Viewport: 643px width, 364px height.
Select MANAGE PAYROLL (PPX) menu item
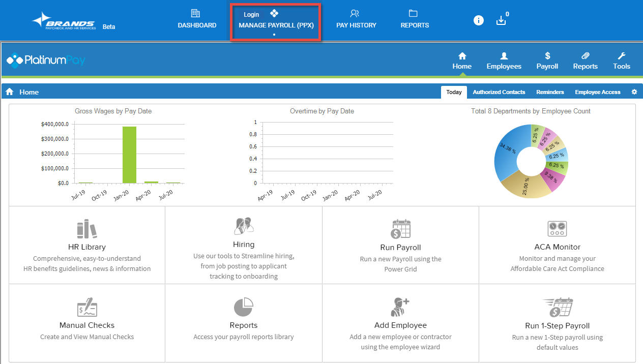(276, 25)
